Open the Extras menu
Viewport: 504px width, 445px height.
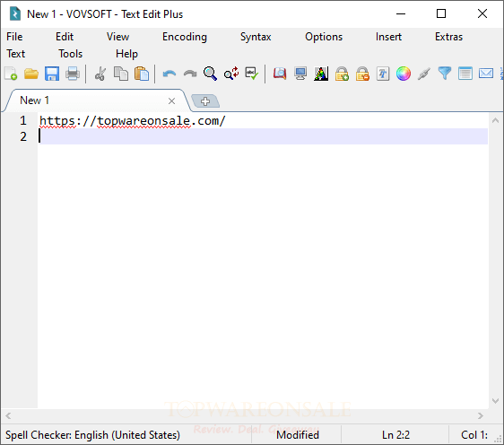coord(448,37)
